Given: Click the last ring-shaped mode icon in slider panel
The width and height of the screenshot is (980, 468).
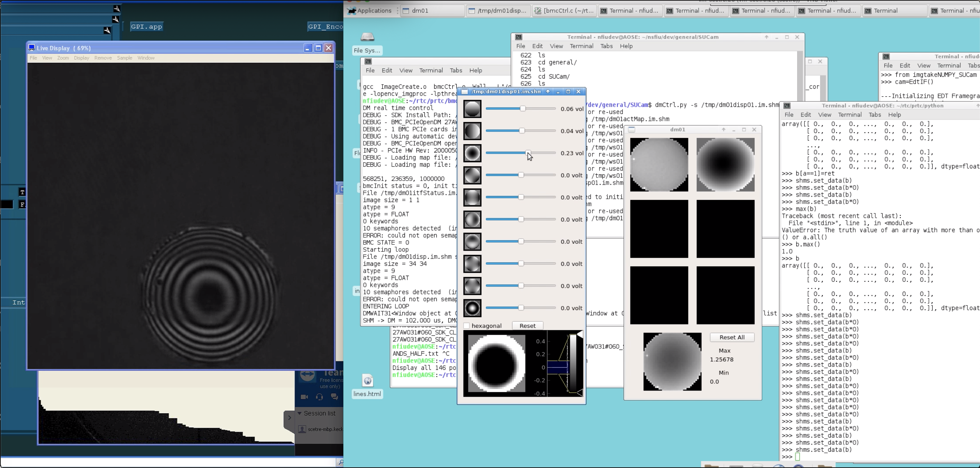Looking at the screenshot, I should (x=472, y=308).
